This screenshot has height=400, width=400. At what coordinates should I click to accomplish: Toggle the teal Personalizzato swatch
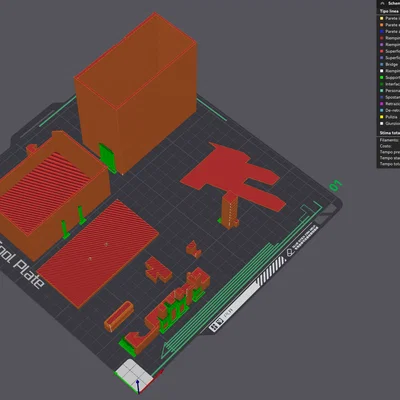[382, 91]
